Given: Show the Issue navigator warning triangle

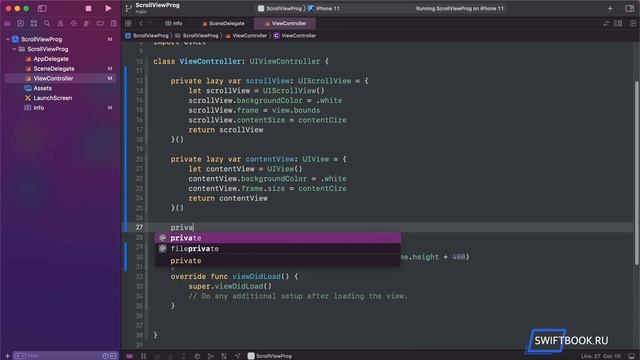Looking at the screenshot, I should tap(60, 24).
